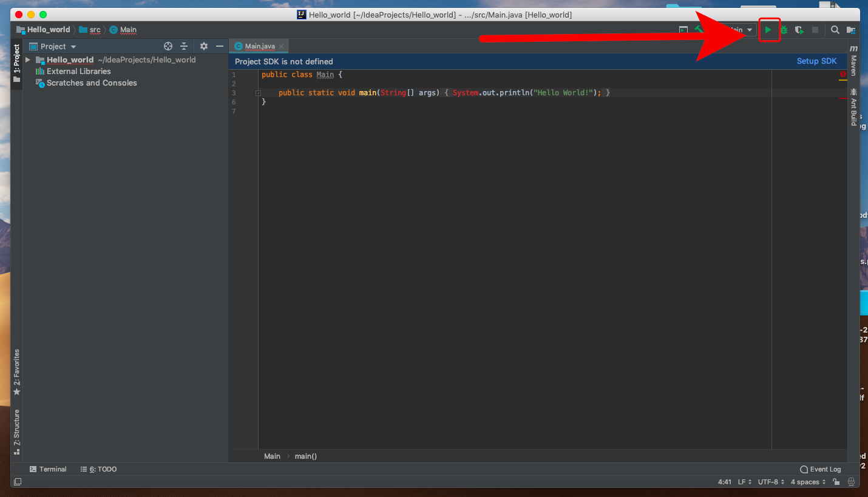Open the Terminal tool window tab
868x497 pixels.
pos(49,469)
